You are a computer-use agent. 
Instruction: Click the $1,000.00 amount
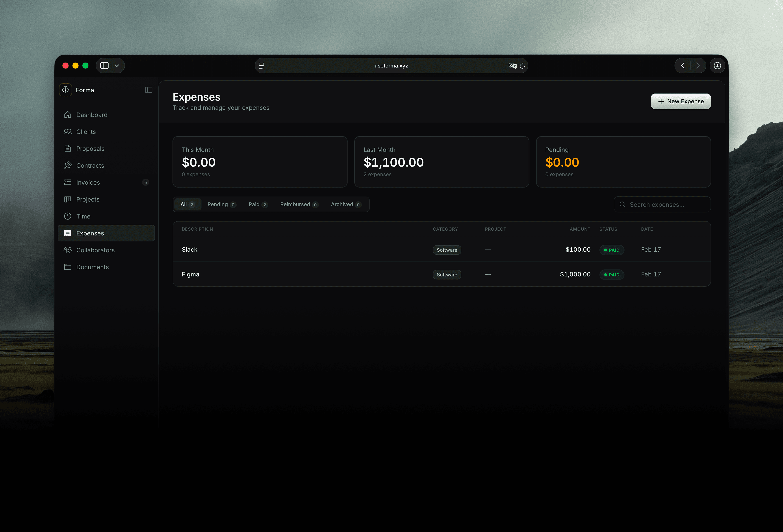point(575,275)
